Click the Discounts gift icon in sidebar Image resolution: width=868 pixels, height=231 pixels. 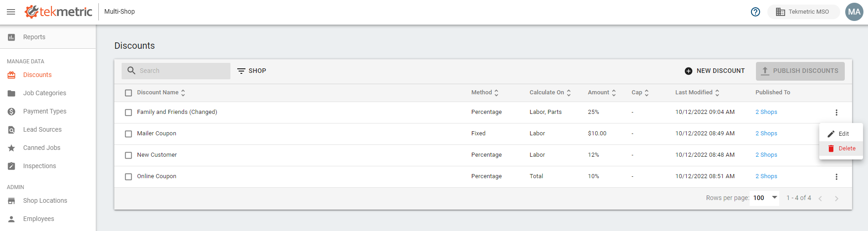click(11, 75)
